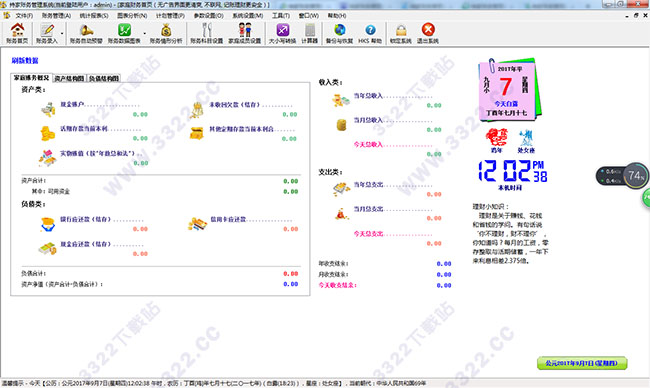Image resolution: width=650 pixels, height=388 pixels.
Task: Switch to the 负债结构图 tab
Action: point(104,78)
